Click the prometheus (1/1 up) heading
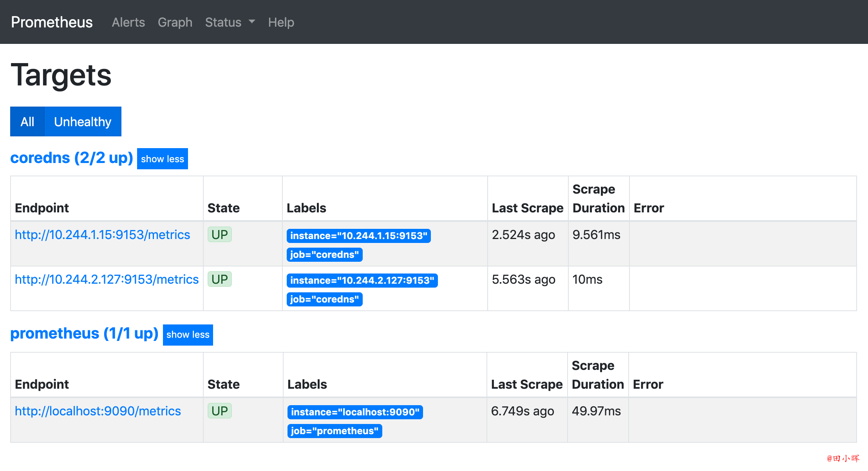The image size is (868, 471). click(84, 333)
